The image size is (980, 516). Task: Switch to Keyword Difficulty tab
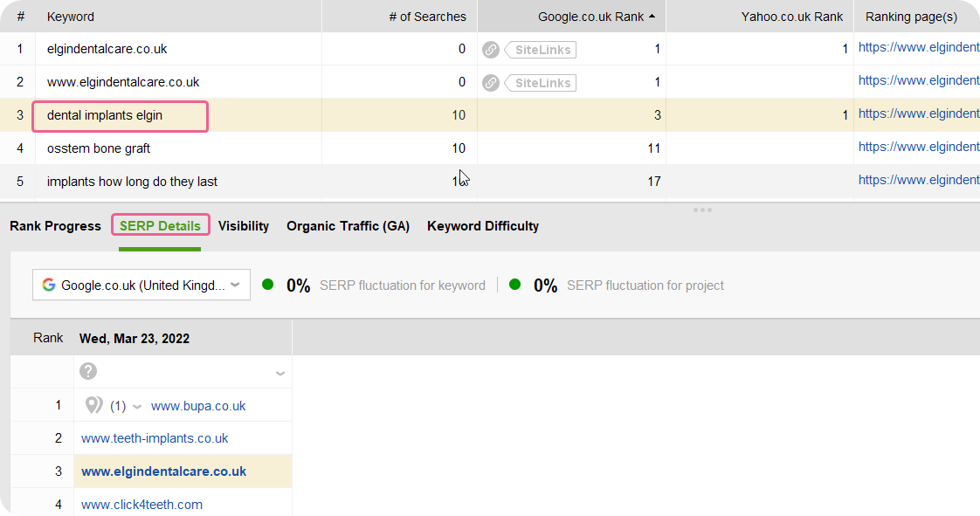pos(483,226)
